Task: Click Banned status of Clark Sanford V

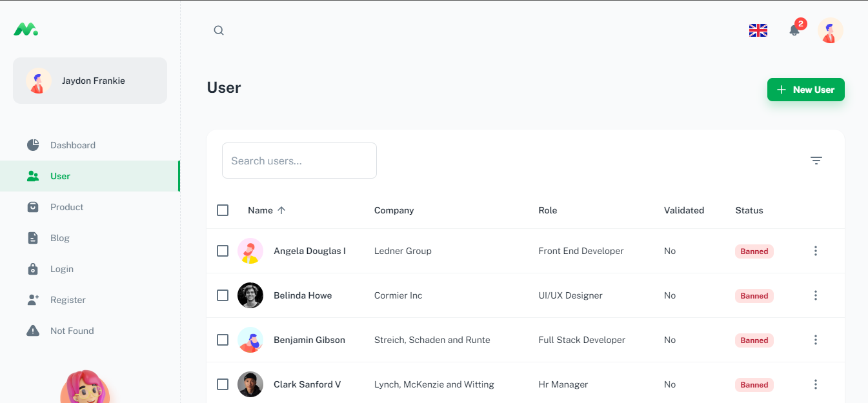Action: click(x=754, y=385)
